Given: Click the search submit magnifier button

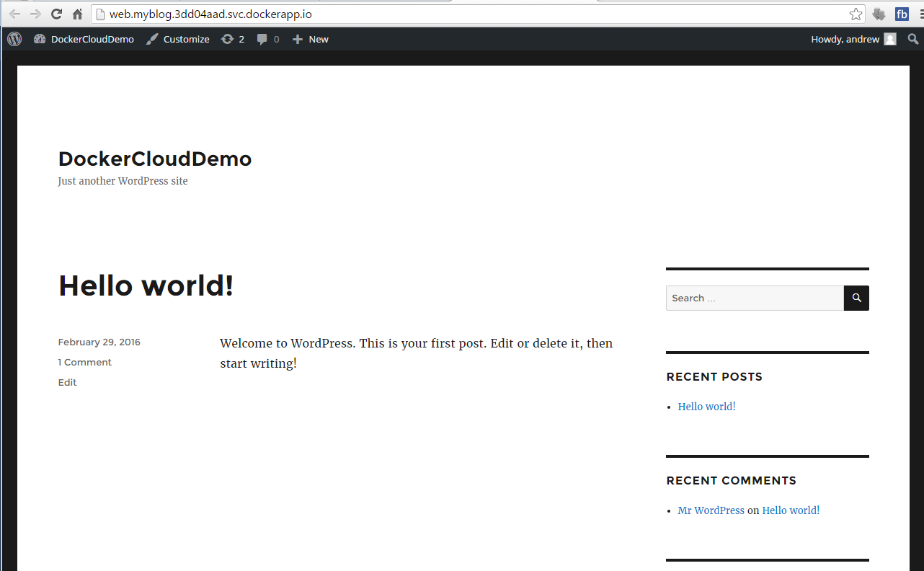Looking at the screenshot, I should pos(856,298).
